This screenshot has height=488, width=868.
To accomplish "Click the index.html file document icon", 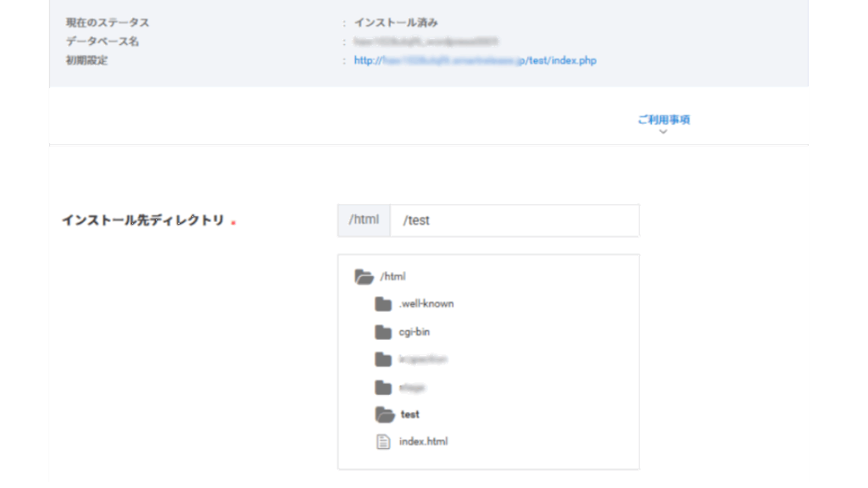I will click(383, 441).
